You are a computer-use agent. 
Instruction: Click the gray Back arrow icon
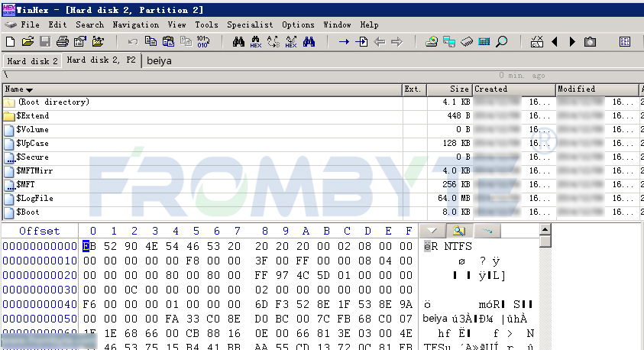click(x=380, y=41)
